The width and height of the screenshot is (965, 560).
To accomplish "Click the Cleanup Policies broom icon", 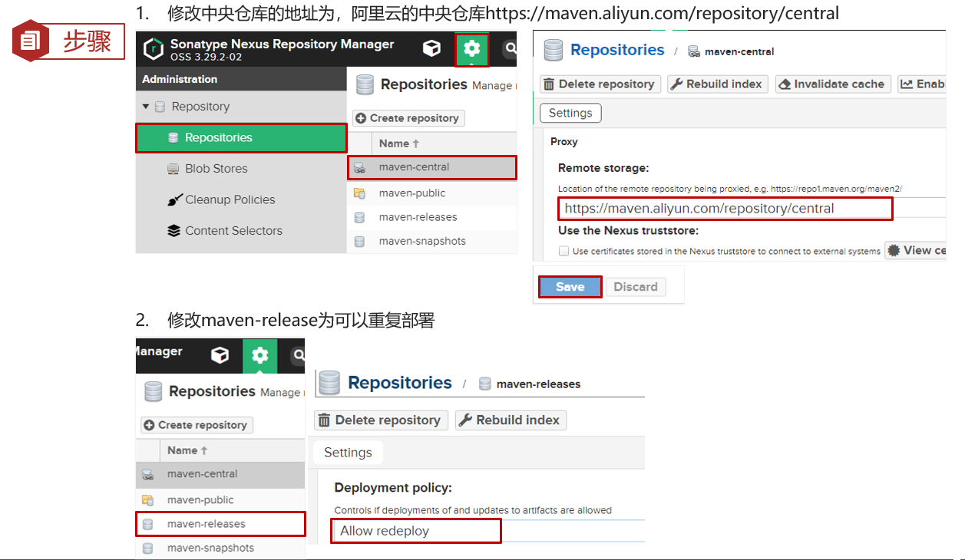I will [x=174, y=199].
